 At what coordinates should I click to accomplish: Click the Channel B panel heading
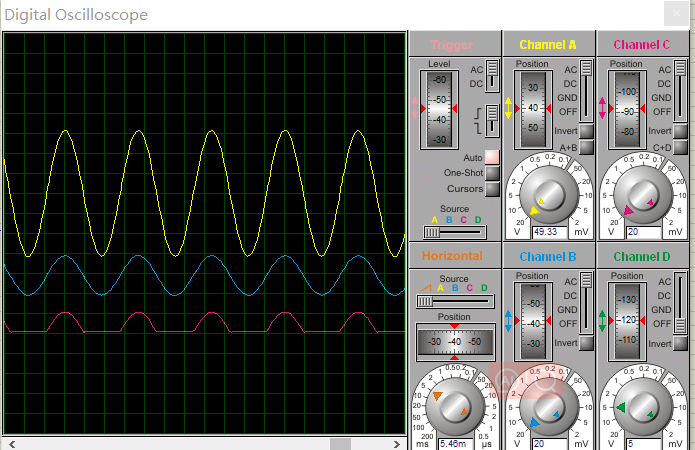coord(548,257)
